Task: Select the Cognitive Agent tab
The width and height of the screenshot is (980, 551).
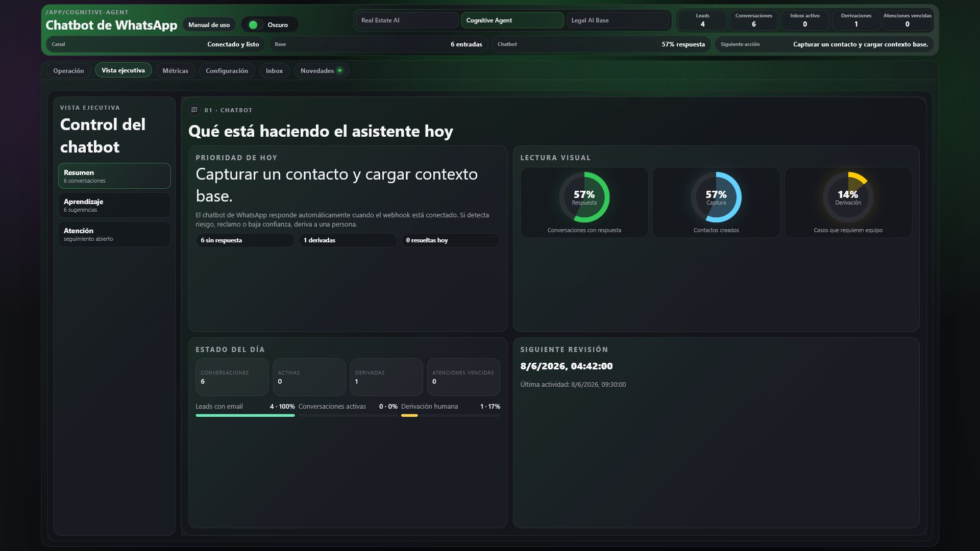Action: point(512,20)
